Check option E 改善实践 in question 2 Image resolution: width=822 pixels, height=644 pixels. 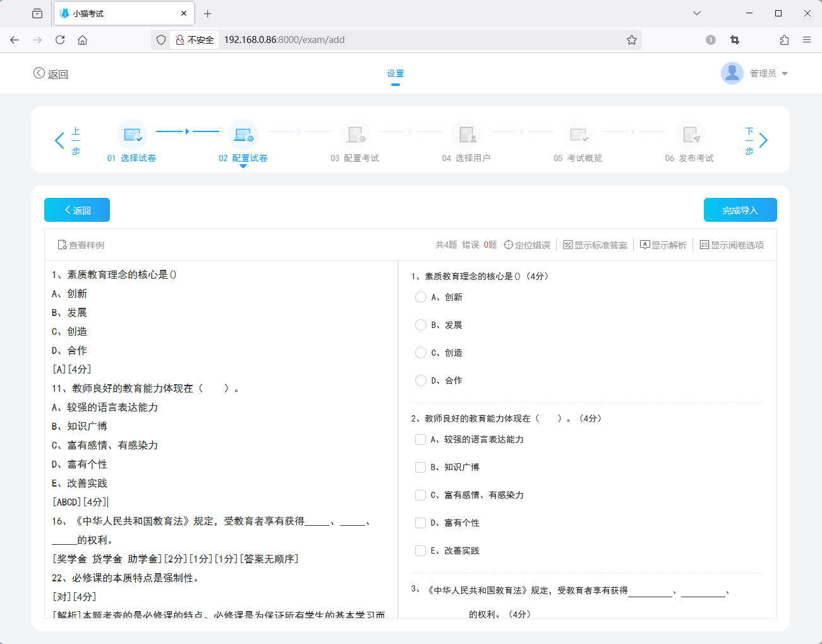420,550
